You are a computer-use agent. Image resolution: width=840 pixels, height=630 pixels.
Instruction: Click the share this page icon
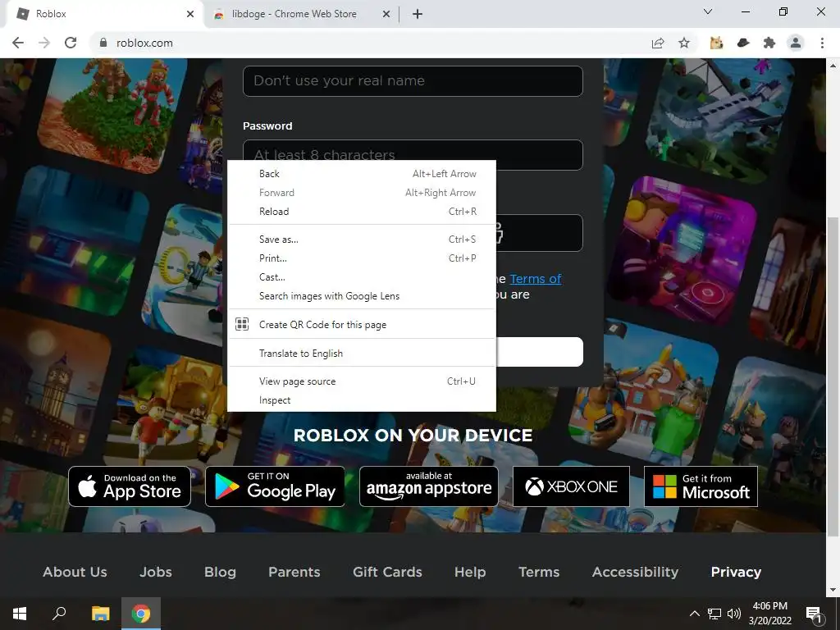coord(658,43)
